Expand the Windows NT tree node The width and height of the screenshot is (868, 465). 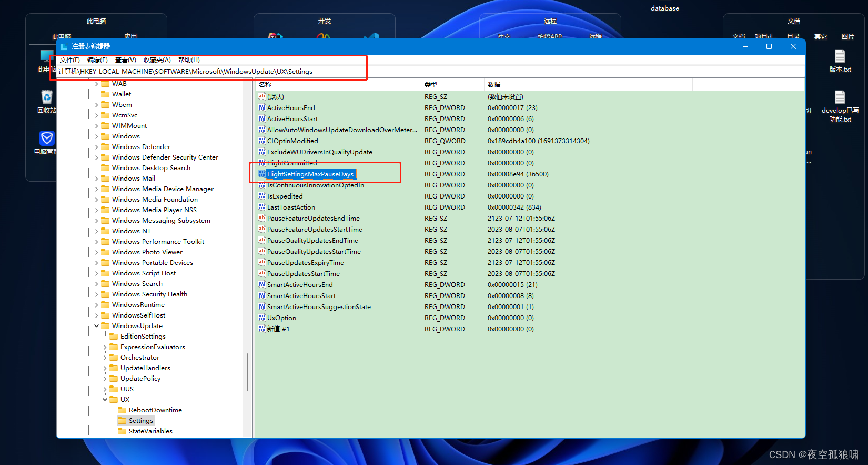96,231
